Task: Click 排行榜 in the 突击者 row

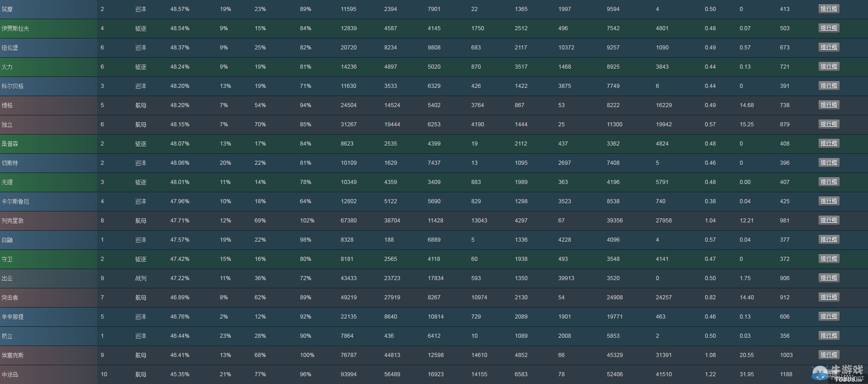Action: tap(829, 297)
